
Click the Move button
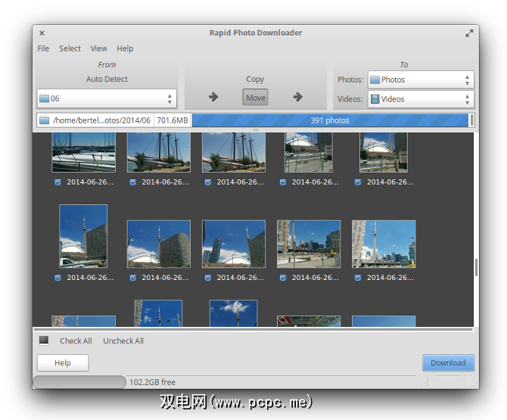tap(256, 98)
